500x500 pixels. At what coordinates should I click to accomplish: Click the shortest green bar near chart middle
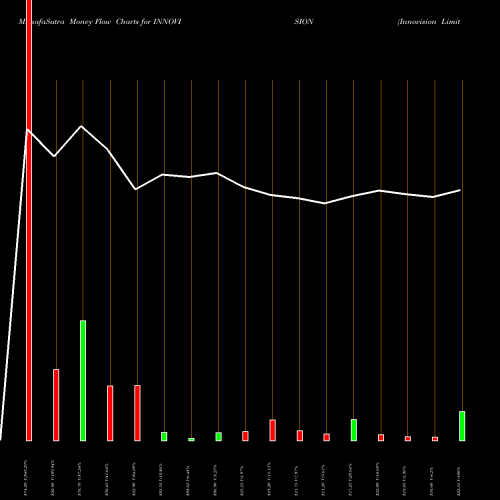(x=191, y=439)
